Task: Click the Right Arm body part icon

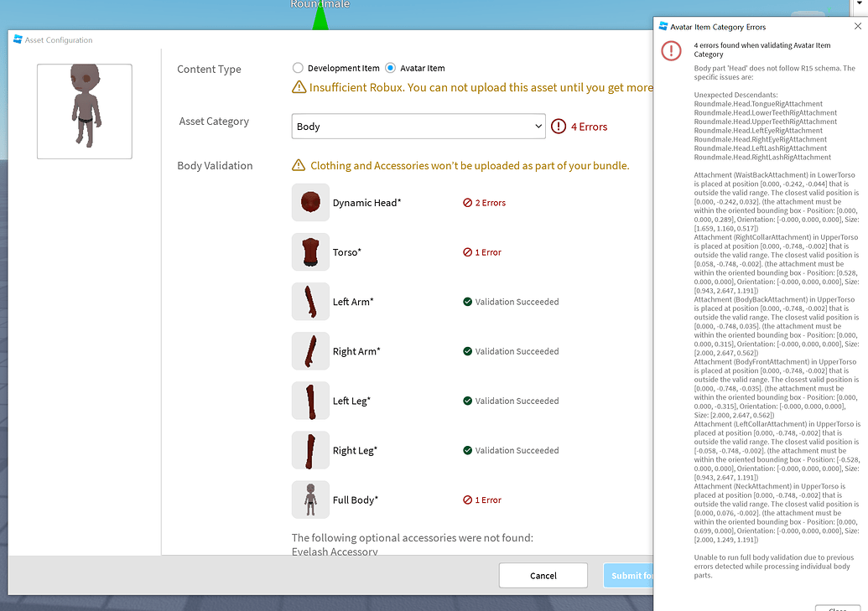Action: 310,351
